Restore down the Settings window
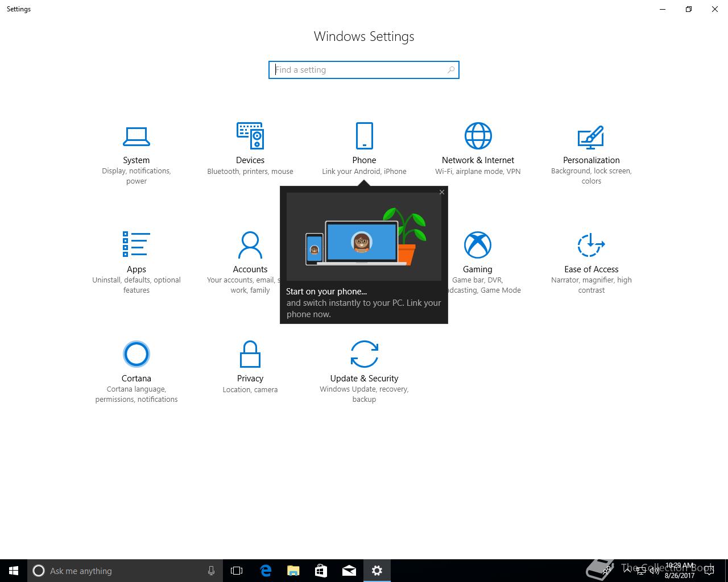The height and width of the screenshot is (582, 728). (689, 9)
